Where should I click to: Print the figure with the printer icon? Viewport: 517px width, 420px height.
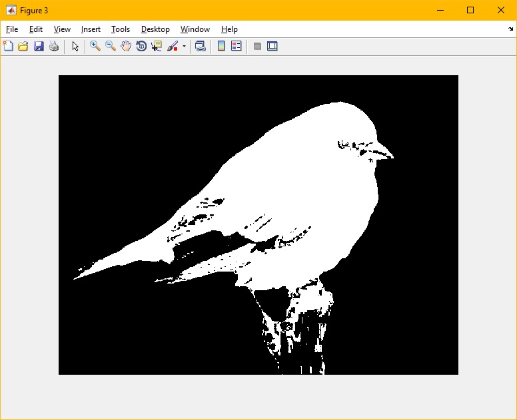(x=54, y=47)
